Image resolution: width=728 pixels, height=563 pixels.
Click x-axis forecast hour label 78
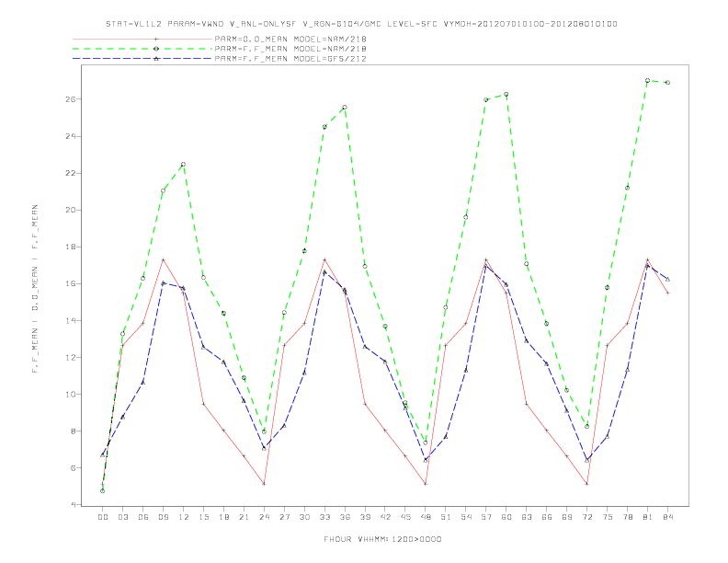[x=627, y=517]
